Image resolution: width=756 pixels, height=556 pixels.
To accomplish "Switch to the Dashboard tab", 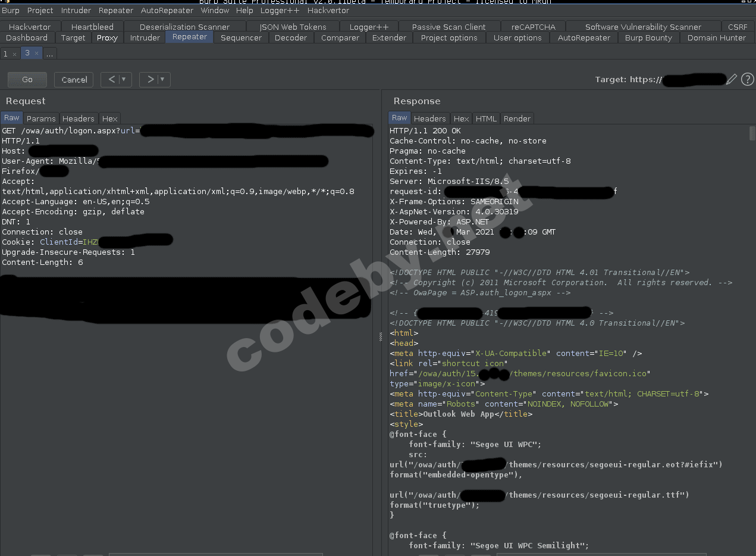I will [27, 38].
